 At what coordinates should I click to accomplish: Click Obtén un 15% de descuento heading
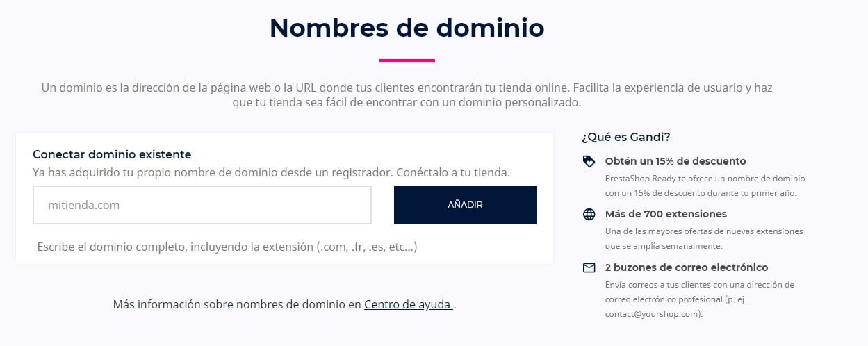(675, 161)
